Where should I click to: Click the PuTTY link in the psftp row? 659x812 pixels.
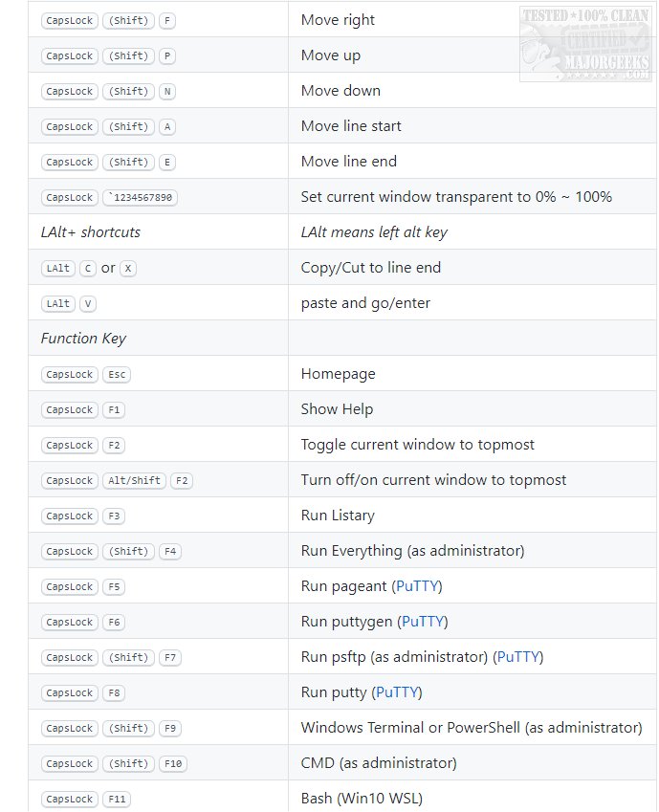click(518, 657)
